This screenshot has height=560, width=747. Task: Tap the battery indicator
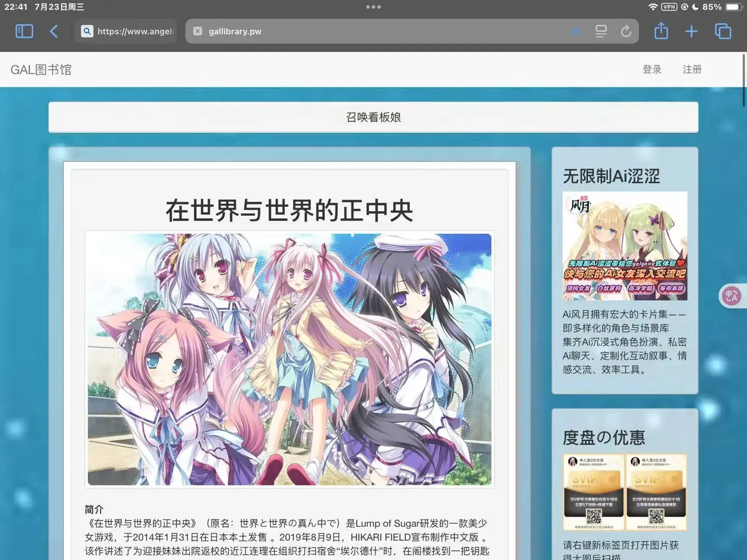click(x=734, y=7)
